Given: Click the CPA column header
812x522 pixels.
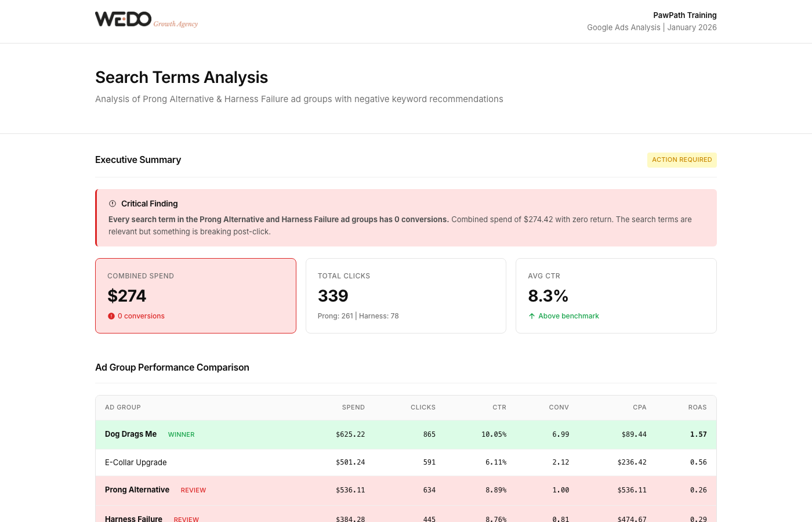Looking at the screenshot, I should pos(639,407).
